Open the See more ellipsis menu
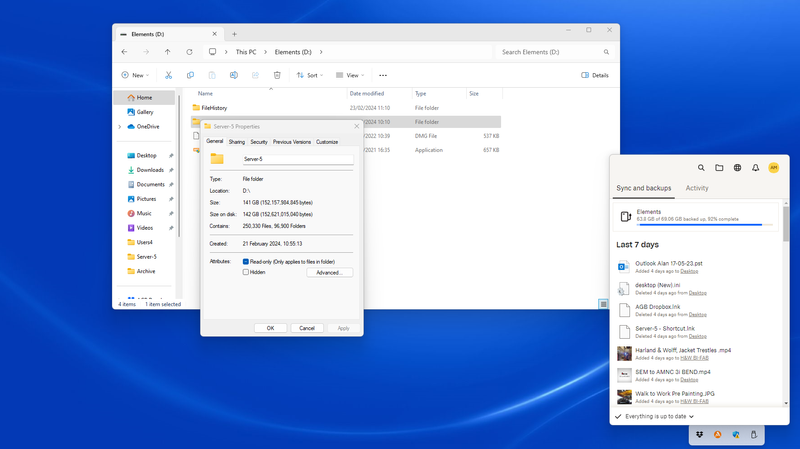This screenshot has width=800, height=449. coord(383,75)
